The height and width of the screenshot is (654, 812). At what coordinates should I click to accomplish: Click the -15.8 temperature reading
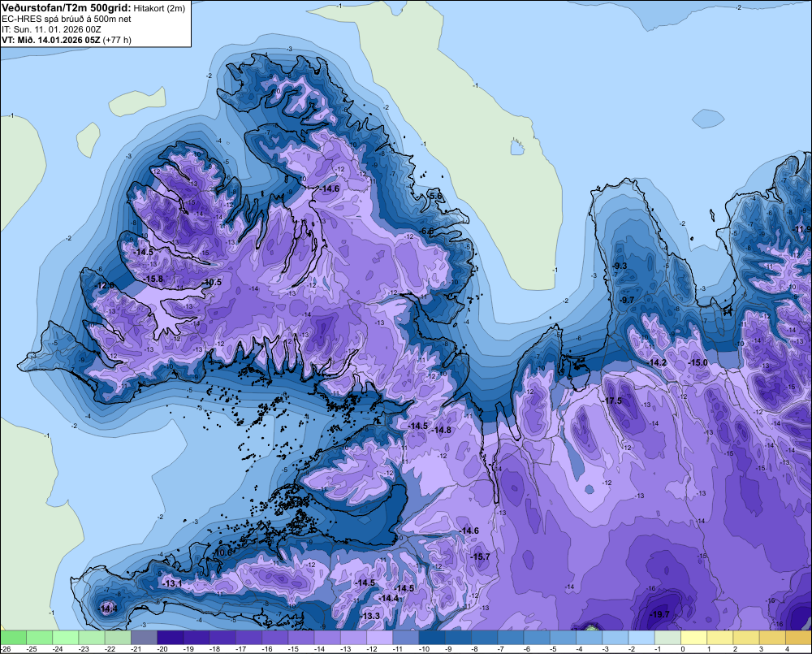click(153, 279)
